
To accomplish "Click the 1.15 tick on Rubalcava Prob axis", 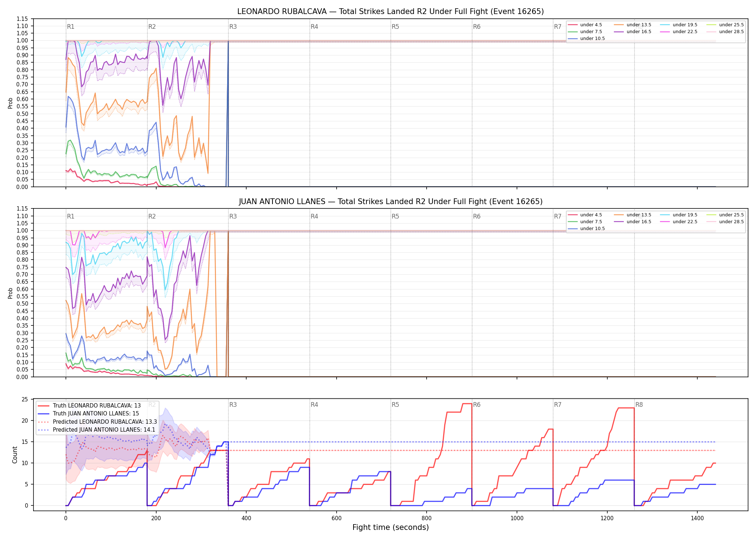I will [22, 19].
